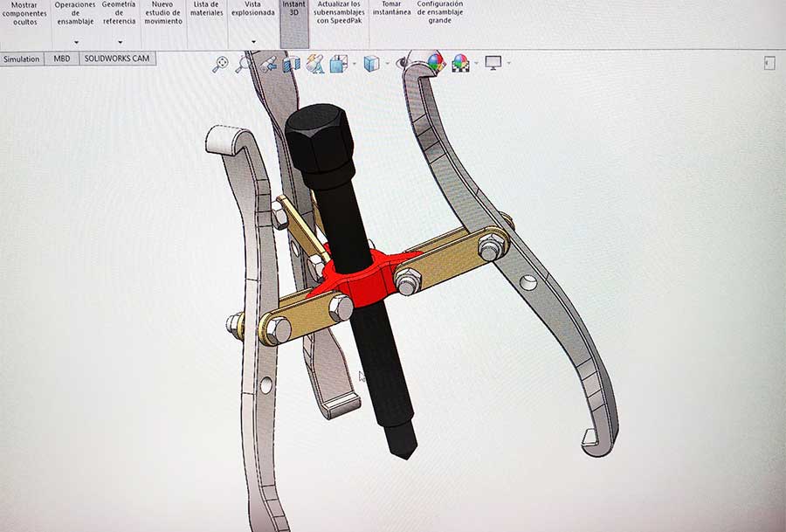Viewport: 786px width, 532px height.
Task: Activate the Section View icon
Action: [x=292, y=63]
